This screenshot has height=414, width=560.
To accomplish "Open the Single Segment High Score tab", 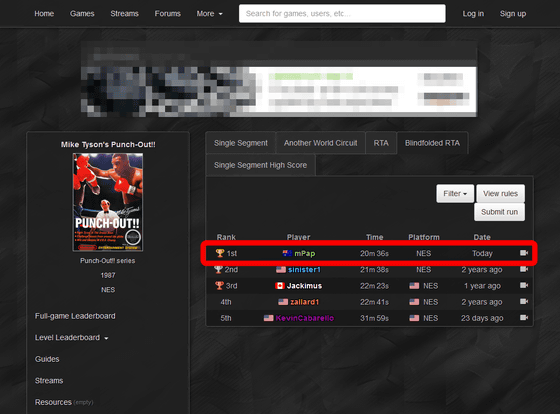I will pyautogui.click(x=260, y=165).
